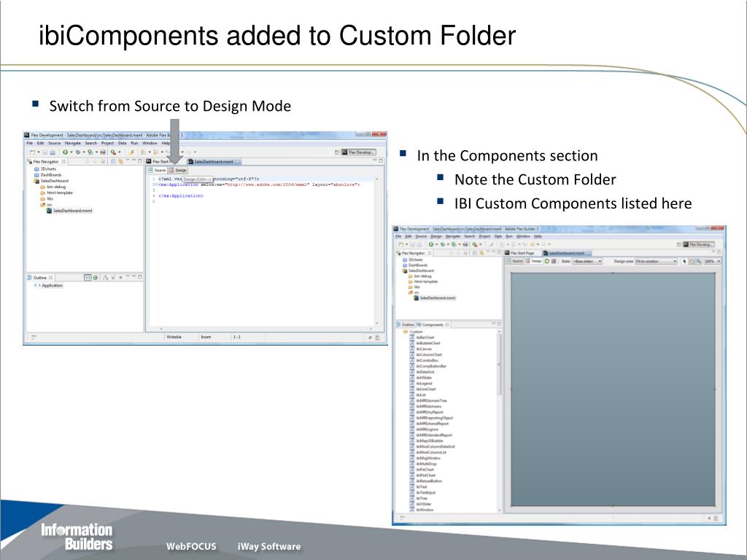Image resolution: width=747 pixels, height=560 pixels.
Task: Click the Run button in the design-view window toolbar
Action: tap(430, 244)
